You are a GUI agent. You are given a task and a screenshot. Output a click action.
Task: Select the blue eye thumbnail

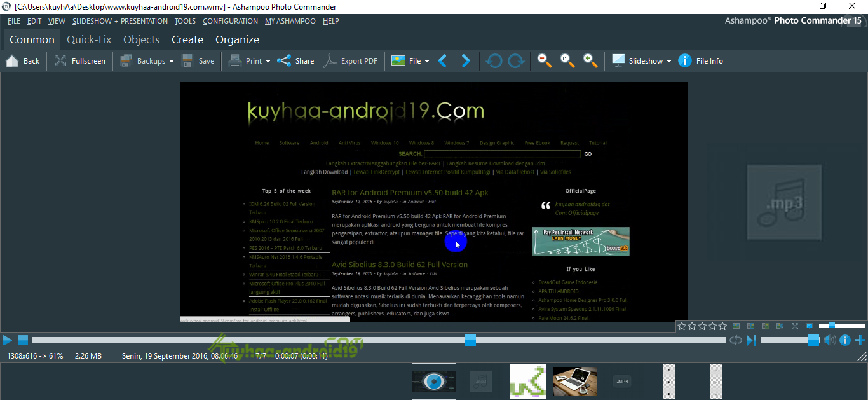pyautogui.click(x=434, y=382)
